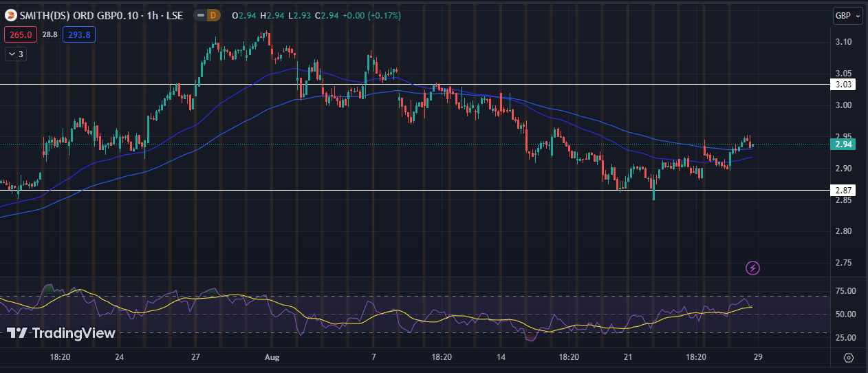This screenshot has width=868, height=373.
Task: Click the +0.00 (+0.17%) change value
Action: click(372, 15)
